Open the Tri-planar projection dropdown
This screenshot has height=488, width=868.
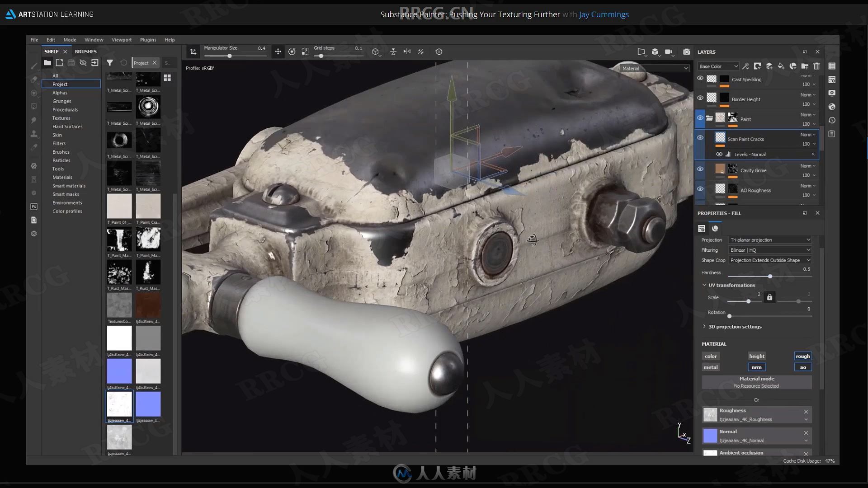770,240
